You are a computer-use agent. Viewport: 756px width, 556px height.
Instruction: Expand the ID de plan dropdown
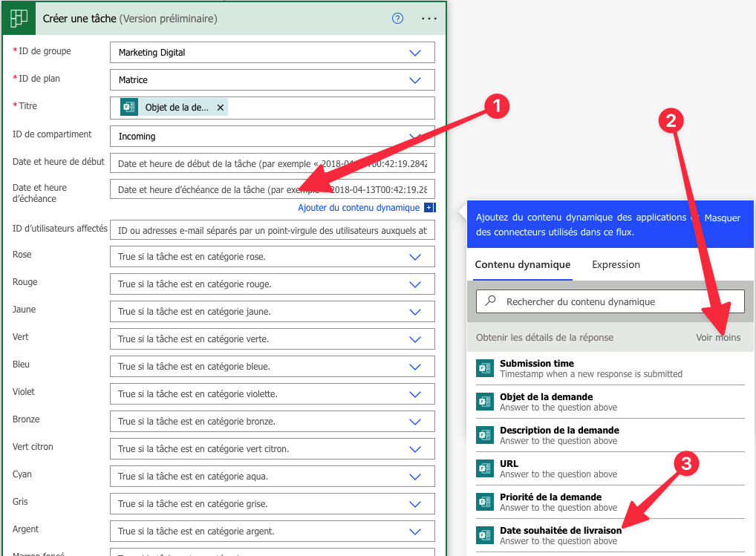coord(415,80)
